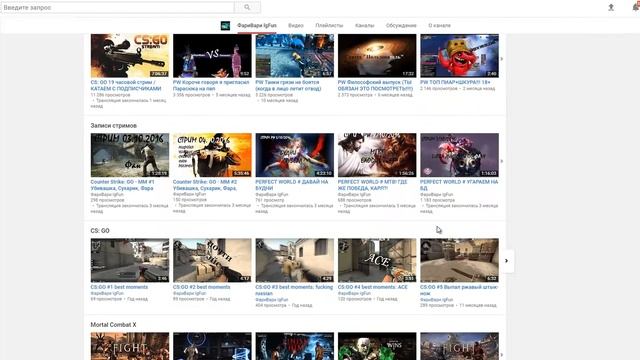Focus the 'Введите запрос' search field

click(118, 7)
